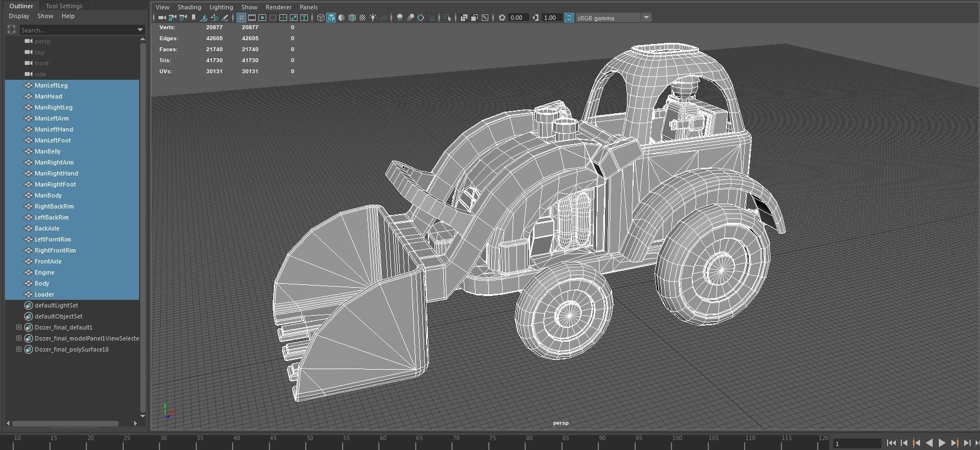Open the viewport Shading menu
Image resolution: width=980 pixels, height=450 pixels.
coord(189,7)
